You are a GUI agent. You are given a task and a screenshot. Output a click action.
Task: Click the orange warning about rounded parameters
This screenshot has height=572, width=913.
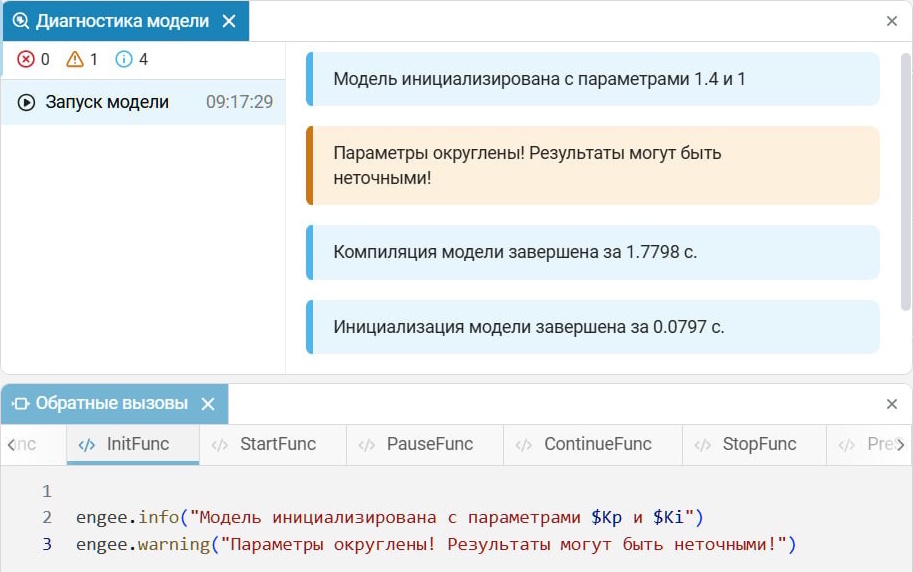coord(593,166)
